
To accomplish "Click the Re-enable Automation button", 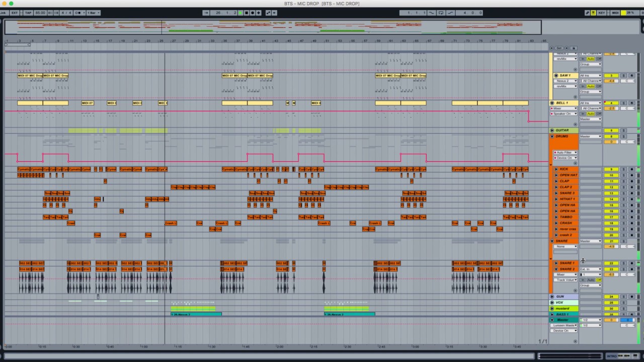I will 274,13.
